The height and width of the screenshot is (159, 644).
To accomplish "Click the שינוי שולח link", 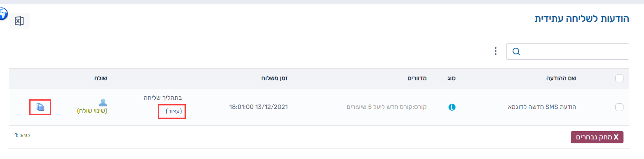I will [x=92, y=111].
